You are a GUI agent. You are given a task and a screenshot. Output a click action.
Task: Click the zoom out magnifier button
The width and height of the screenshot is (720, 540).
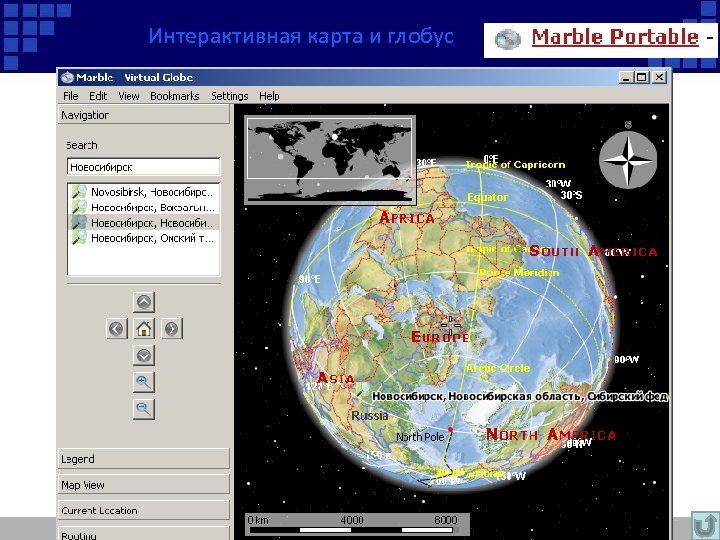144,409
